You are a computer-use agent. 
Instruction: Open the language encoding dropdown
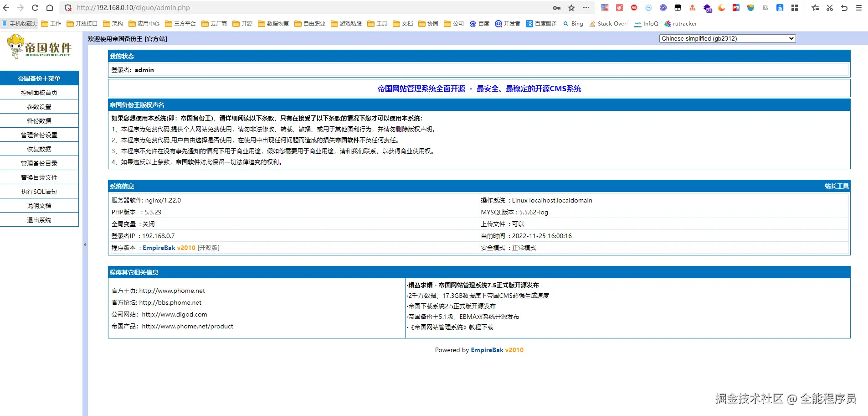click(x=727, y=39)
